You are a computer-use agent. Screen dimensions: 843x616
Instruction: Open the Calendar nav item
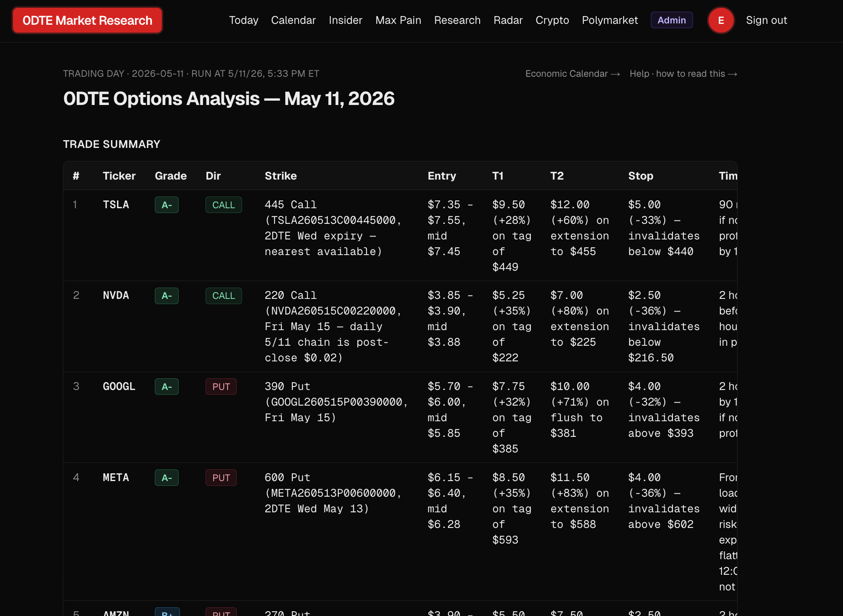click(294, 20)
